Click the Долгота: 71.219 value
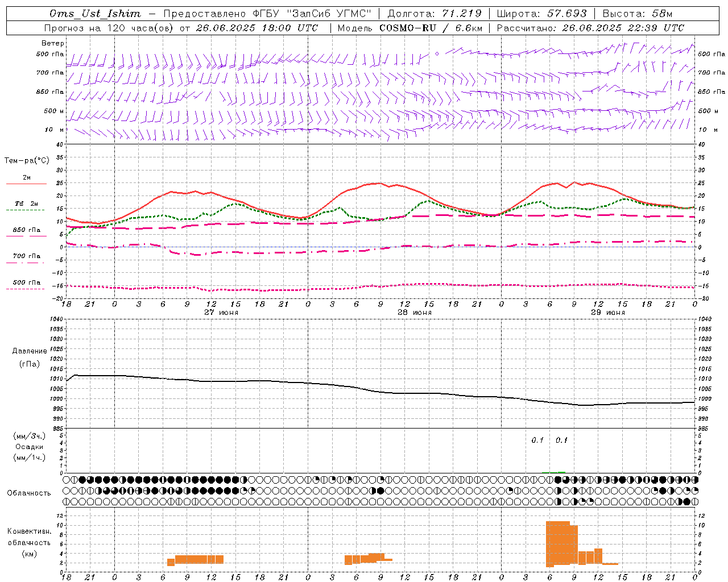The height and width of the screenshot is (582, 728). pos(435,14)
